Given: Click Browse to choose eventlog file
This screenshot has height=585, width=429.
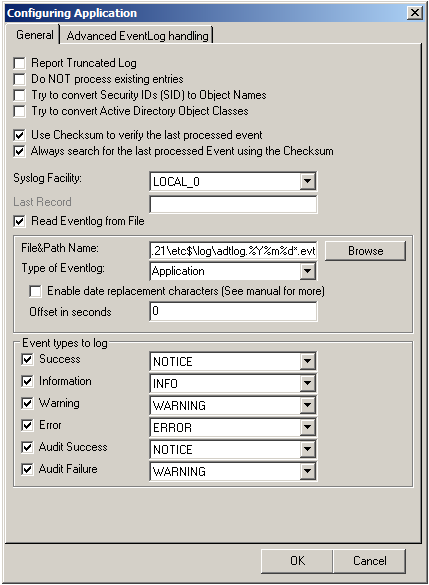Looking at the screenshot, I should point(365,251).
